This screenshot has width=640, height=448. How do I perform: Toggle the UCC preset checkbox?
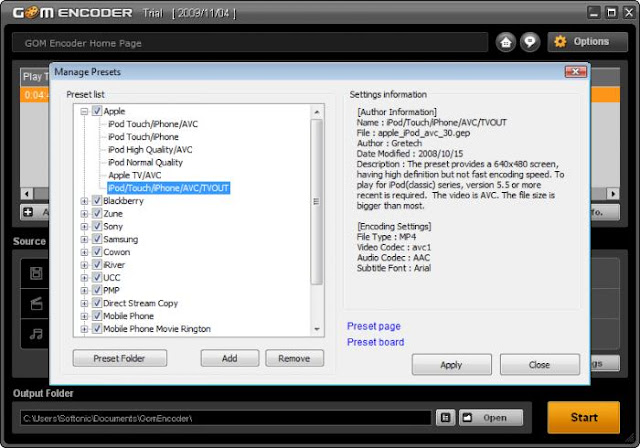pyautogui.click(x=97, y=277)
